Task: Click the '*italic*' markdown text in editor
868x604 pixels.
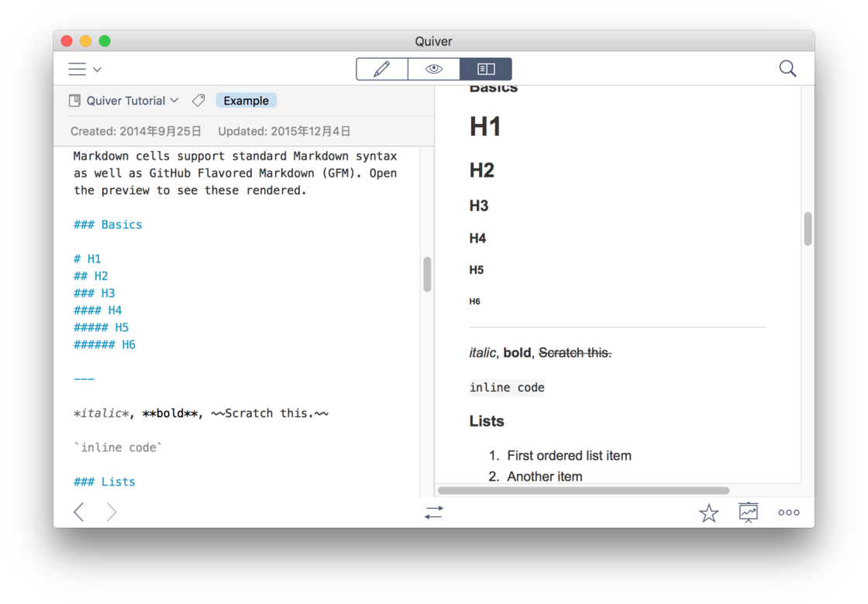Action: click(x=102, y=413)
